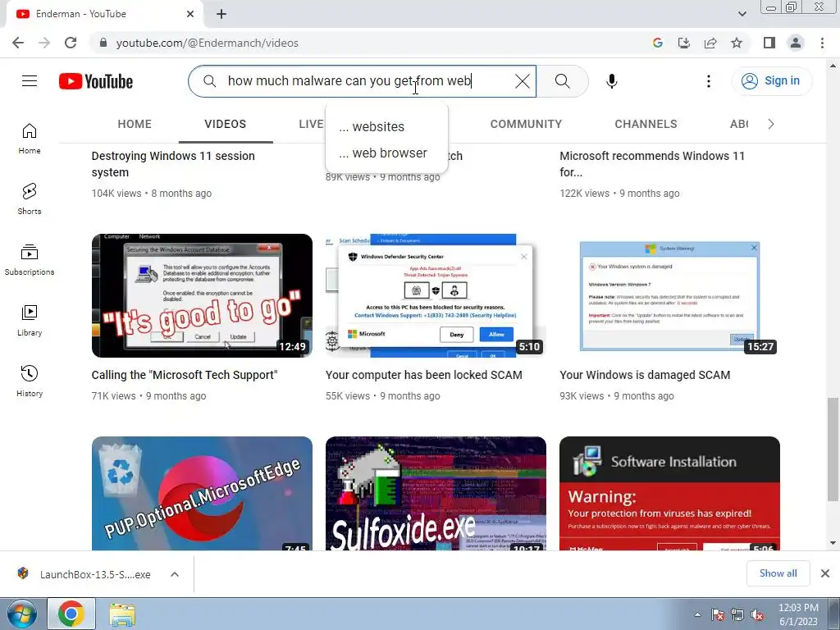Open Windows Explorer from taskbar
The image size is (840, 630).
pyautogui.click(x=122, y=614)
